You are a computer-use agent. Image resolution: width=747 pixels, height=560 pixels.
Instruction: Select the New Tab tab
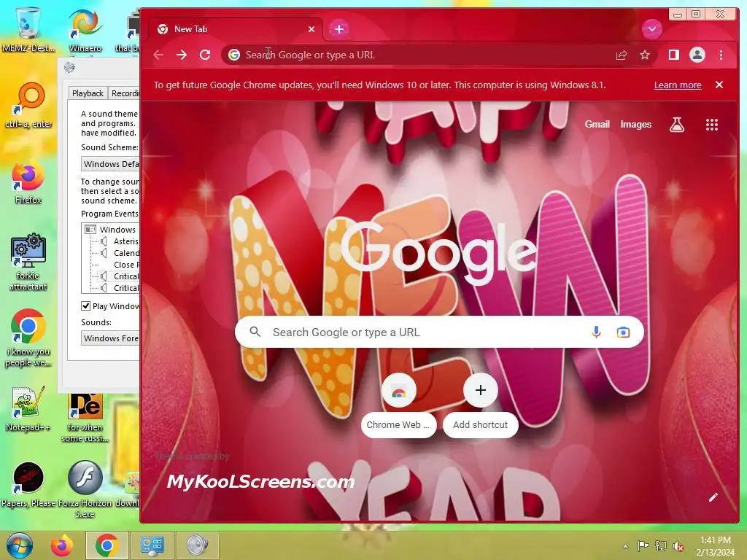[x=236, y=29]
